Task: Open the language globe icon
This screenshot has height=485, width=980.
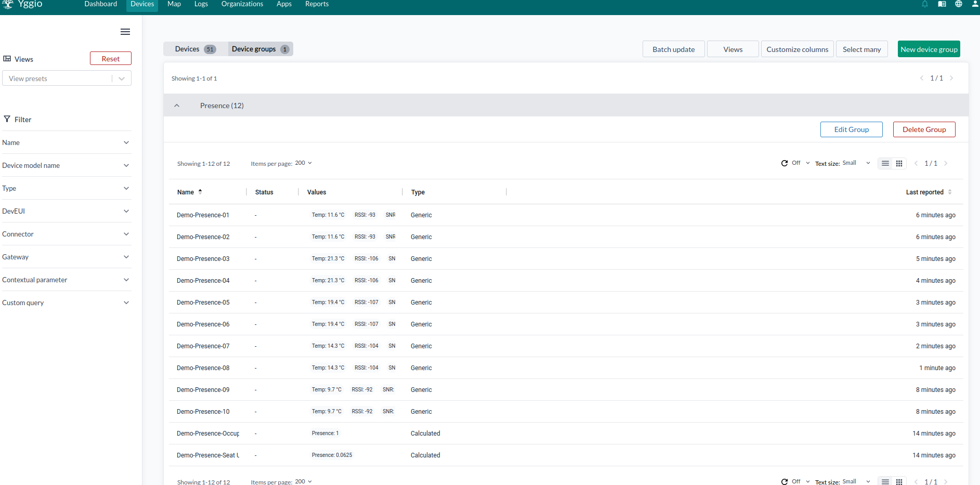Action: [x=959, y=4]
